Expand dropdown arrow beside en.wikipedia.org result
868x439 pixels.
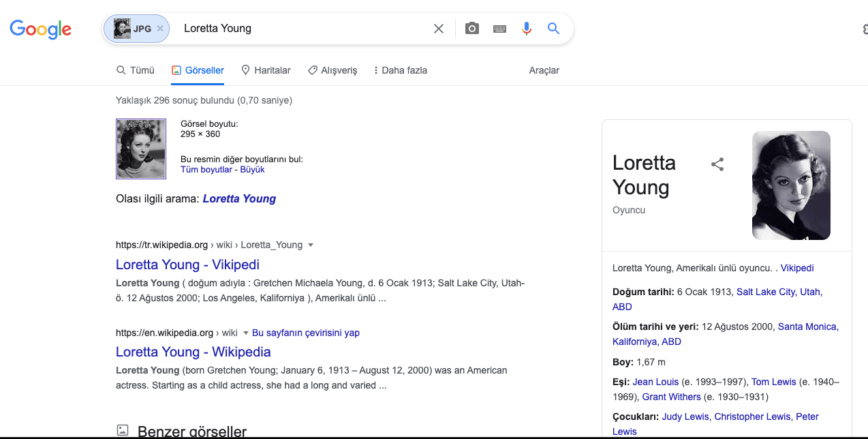point(245,333)
